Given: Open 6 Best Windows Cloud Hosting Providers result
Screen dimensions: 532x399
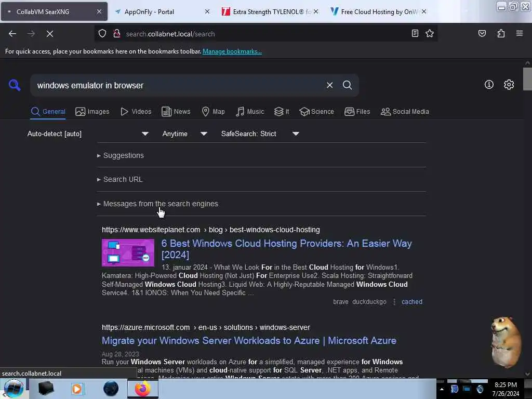Looking at the screenshot, I should 286,249.
